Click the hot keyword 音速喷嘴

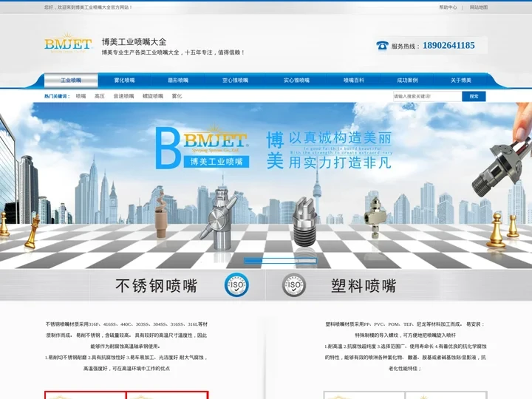click(x=123, y=96)
